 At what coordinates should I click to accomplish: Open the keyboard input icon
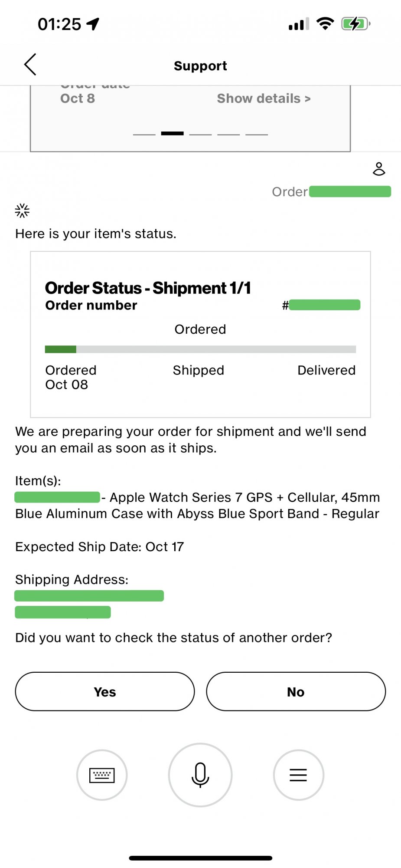pos(102,775)
